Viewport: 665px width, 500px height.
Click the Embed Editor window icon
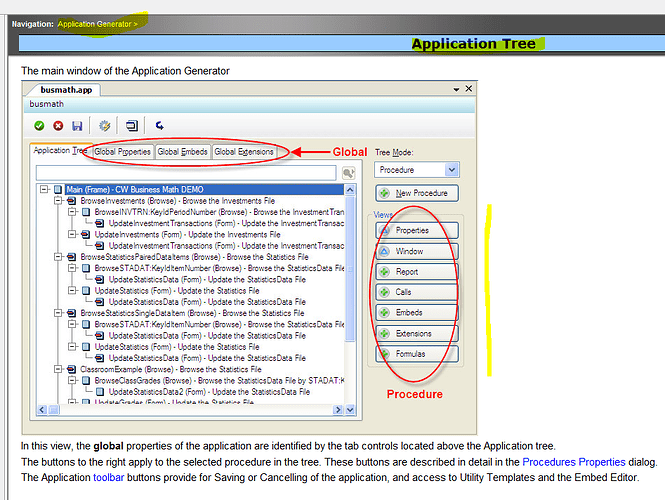pyautogui.click(x=133, y=126)
